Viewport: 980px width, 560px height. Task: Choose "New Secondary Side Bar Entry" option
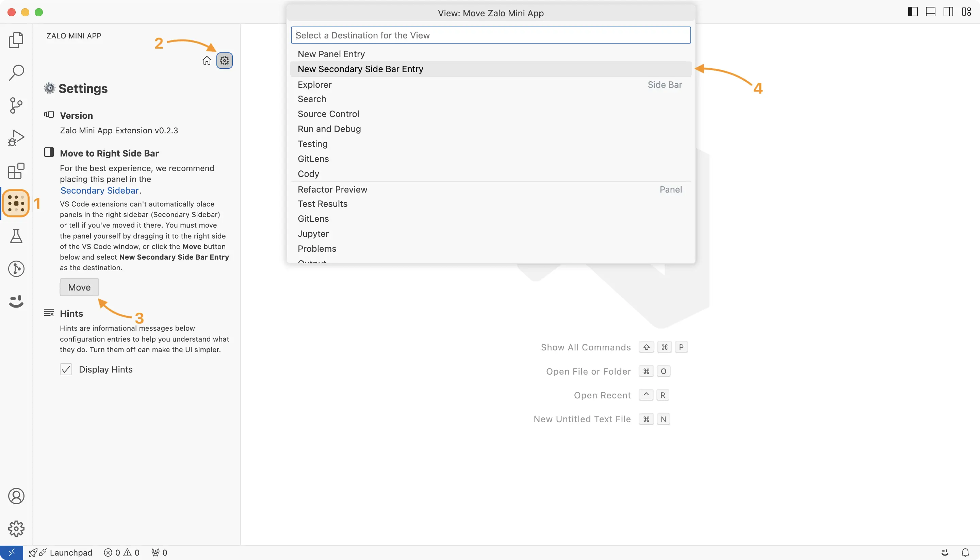(x=360, y=69)
